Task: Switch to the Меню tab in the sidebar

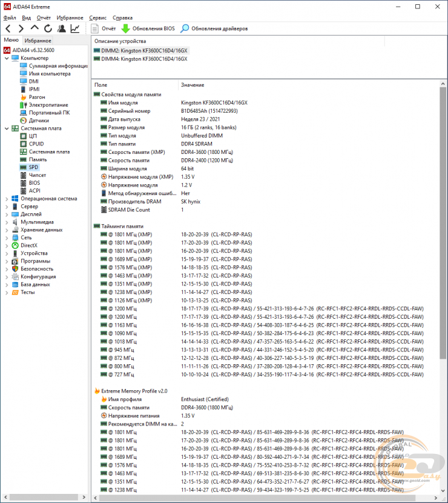Action: click(x=12, y=40)
